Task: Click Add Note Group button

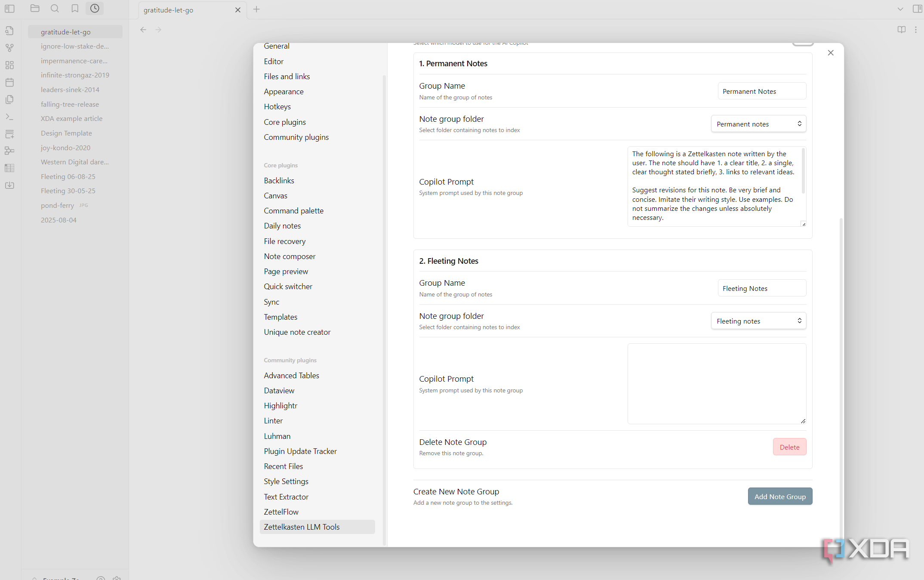Action: [x=780, y=497]
